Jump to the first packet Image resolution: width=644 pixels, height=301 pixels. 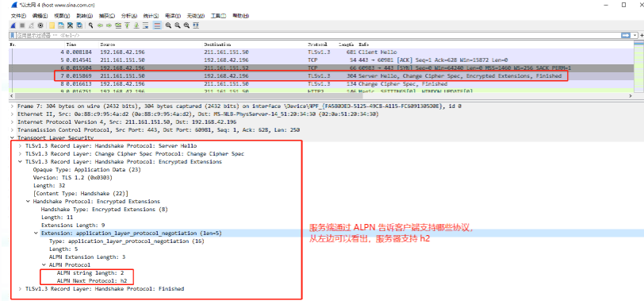click(x=128, y=25)
